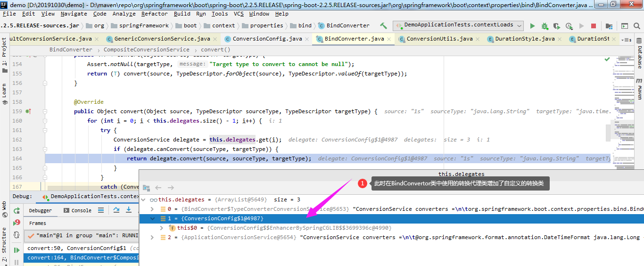The height and width of the screenshot is (266, 644).
Task: Collapse element 1 ConversionConfig$1@4987
Action: pos(152,218)
